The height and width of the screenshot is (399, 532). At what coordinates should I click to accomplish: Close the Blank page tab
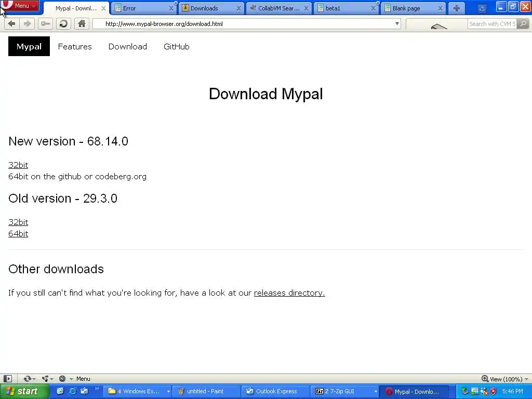coord(440,8)
